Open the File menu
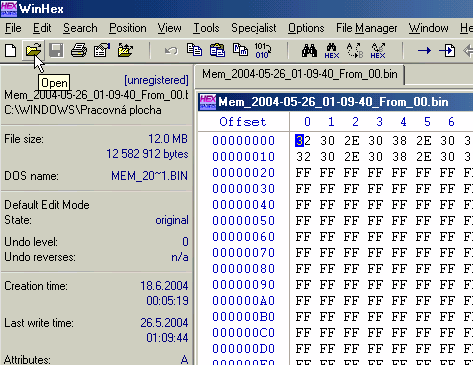The height and width of the screenshot is (365, 473). [13, 28]
